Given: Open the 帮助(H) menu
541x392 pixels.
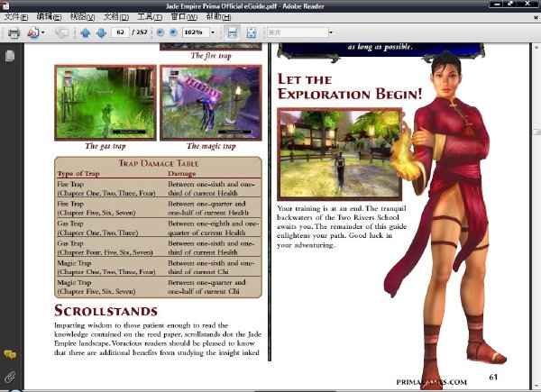Looking at the screenshot, I should [x=218, y=16].
